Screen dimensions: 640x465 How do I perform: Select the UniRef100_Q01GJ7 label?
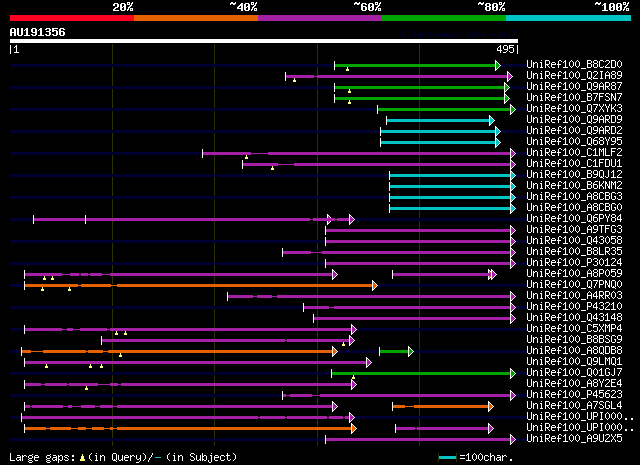click(x=574, y=373)
